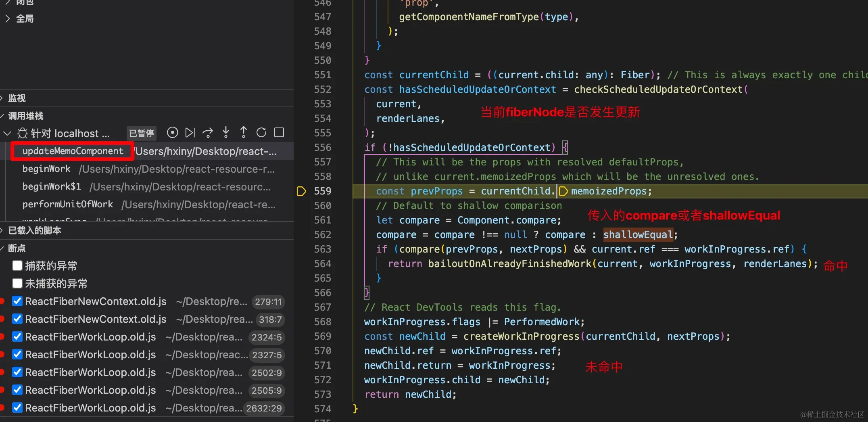Screen dimensions: 868x422
Task: Click the Step Into debug icon
Action: pos(226,133)
